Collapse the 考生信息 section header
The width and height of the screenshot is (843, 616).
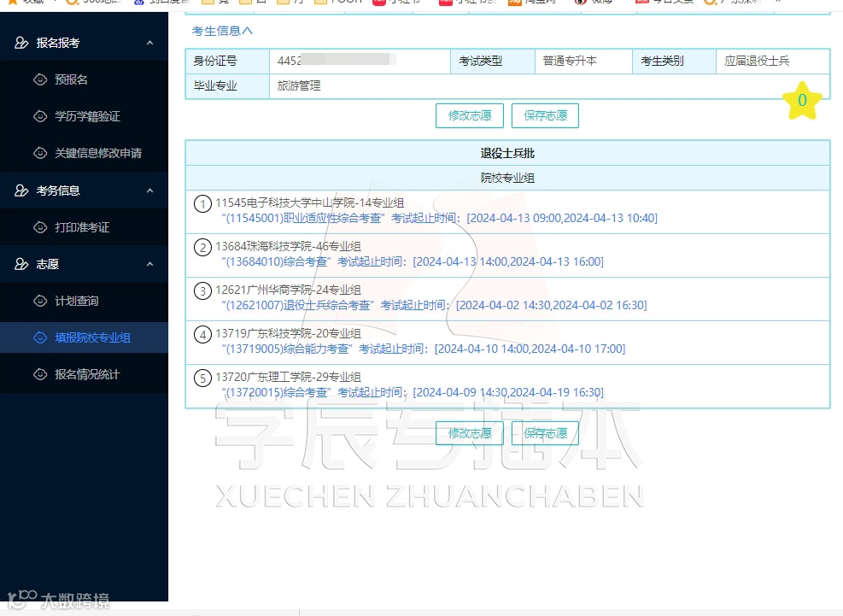tap(222, 32)
